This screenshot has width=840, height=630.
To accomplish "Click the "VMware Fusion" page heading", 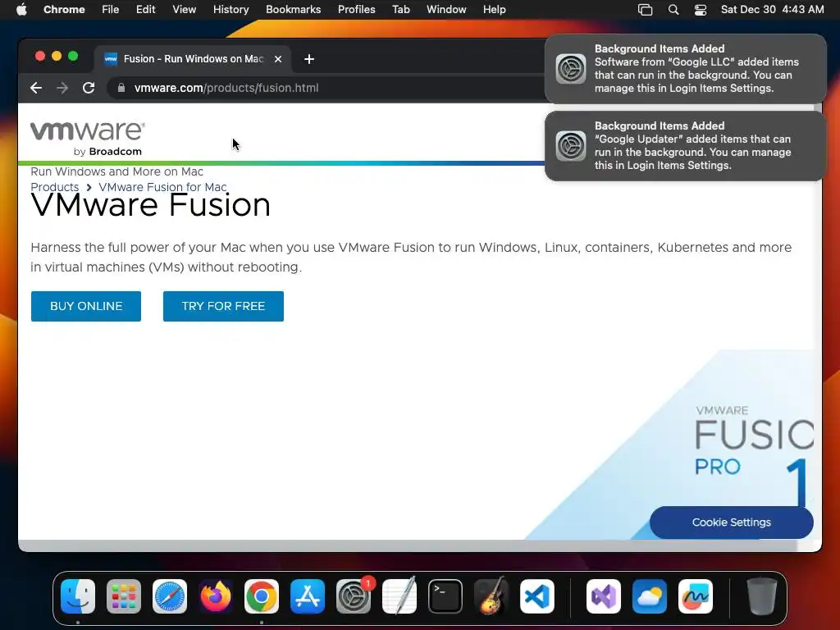I will [x=151, y=204].
